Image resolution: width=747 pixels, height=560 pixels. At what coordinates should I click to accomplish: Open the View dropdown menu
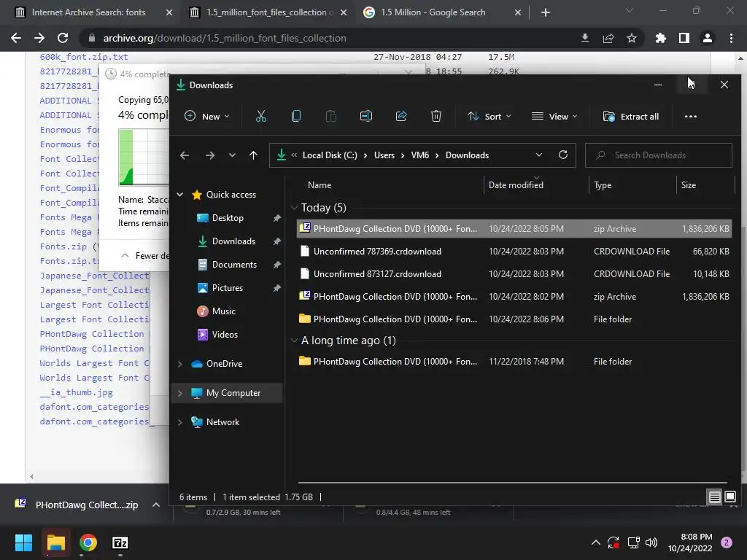[x=554, y=116]
